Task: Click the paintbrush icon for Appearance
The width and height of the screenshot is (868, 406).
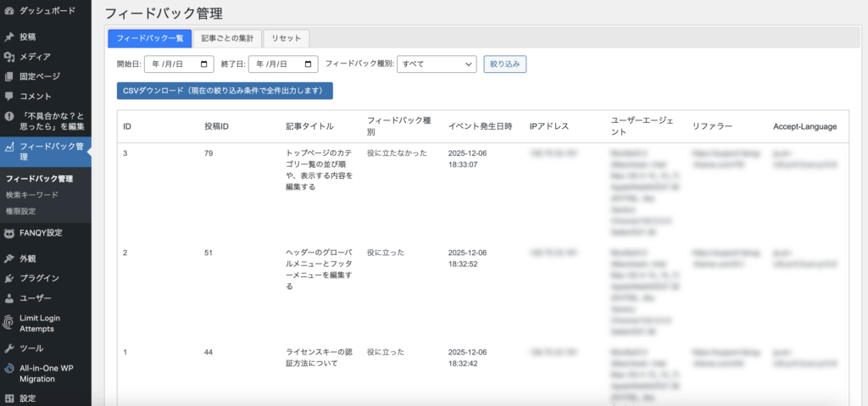Action: point(8,259)
